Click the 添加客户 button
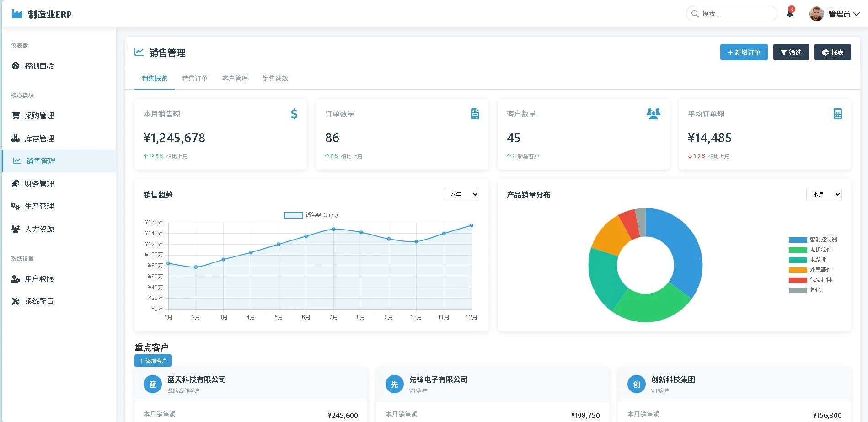Image resolution: width=868 pixels, height=422 pixels. [x=153, y=361]
